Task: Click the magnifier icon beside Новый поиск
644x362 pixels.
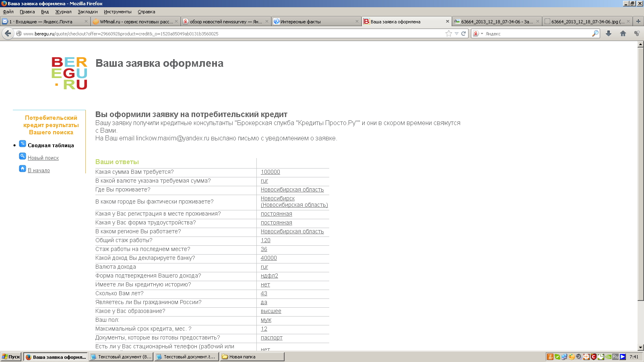Action: (x=23, y=156)
